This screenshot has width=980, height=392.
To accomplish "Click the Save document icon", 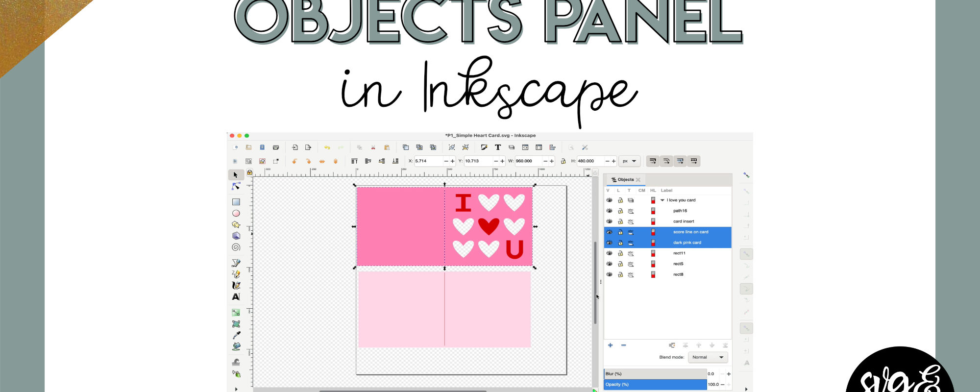I will (x=262, y=147).
